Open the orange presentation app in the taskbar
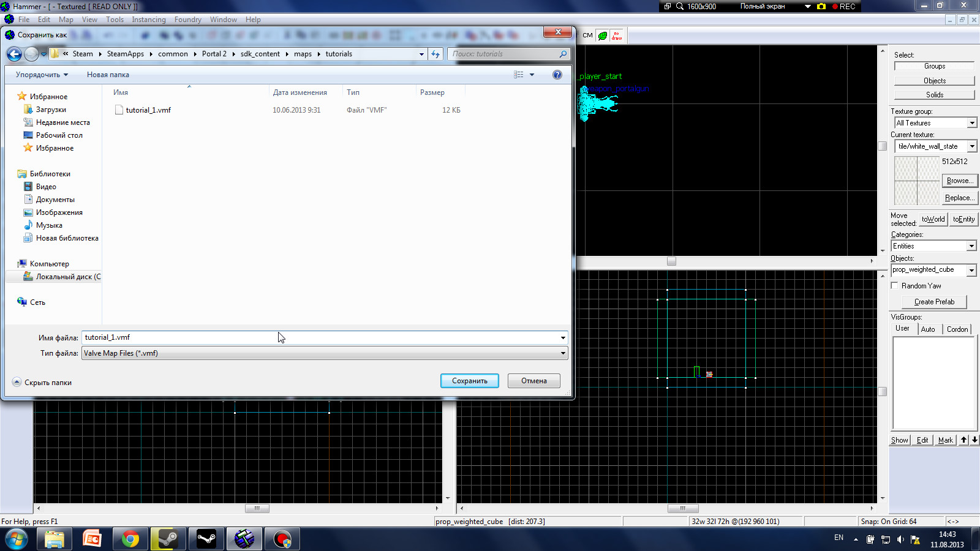The image size is (980, 551). click(x=92, y=539)
